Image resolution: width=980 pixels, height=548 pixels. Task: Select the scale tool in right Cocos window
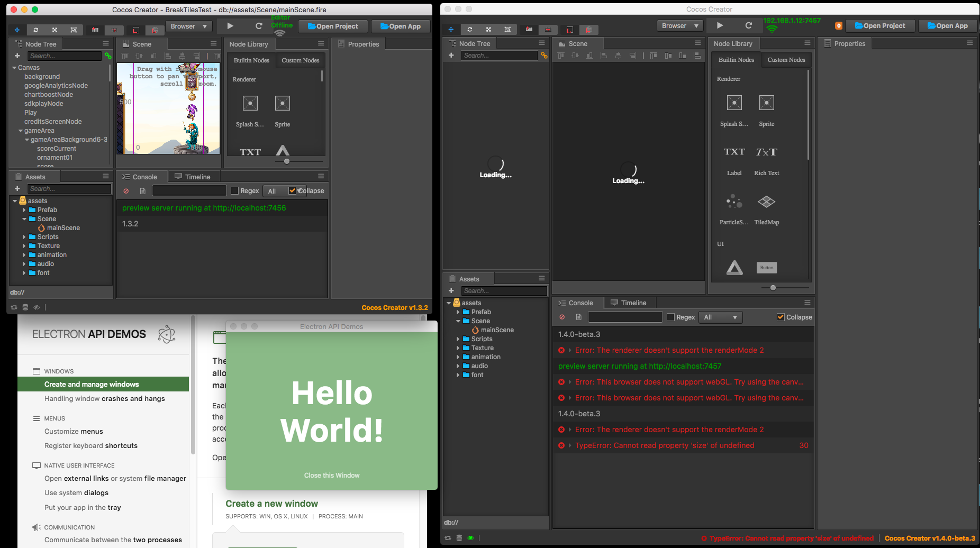(x=488, y=29)
